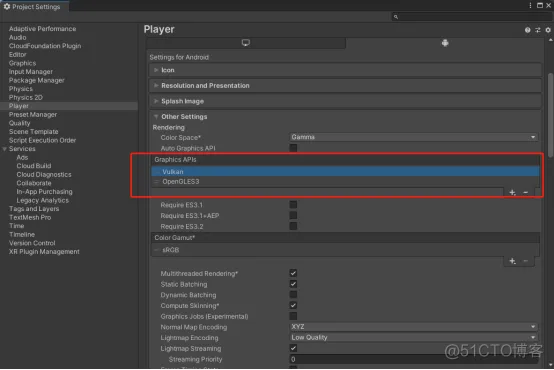Select the Vulkan graphics API row
Viewport: 554px width, 370px height.
[x=345, y=172]
